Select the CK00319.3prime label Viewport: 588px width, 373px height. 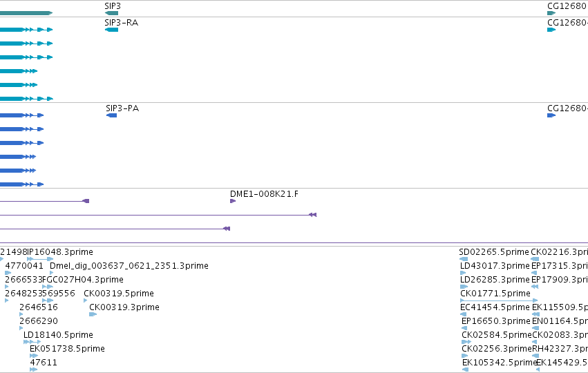pos(124,307)
